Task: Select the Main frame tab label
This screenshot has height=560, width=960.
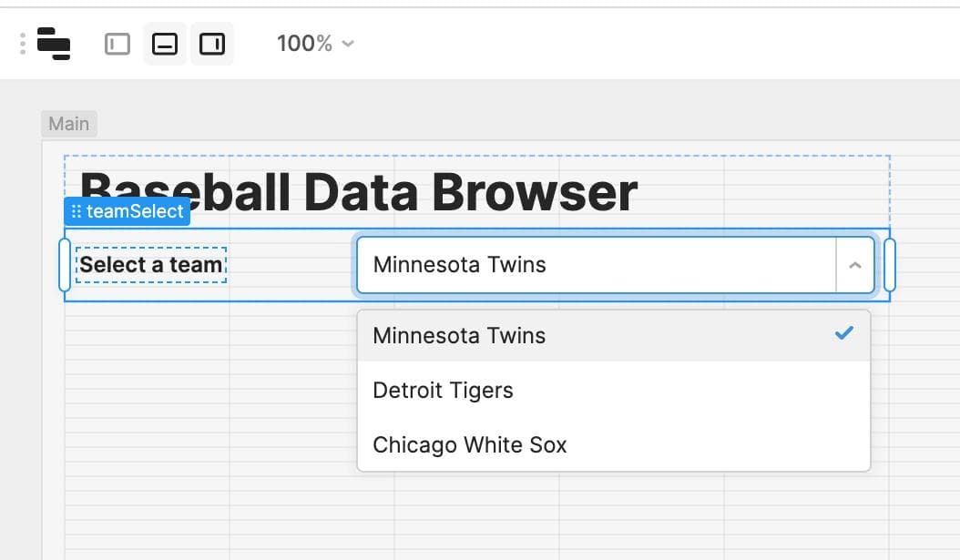Action: tap(69, 123)
